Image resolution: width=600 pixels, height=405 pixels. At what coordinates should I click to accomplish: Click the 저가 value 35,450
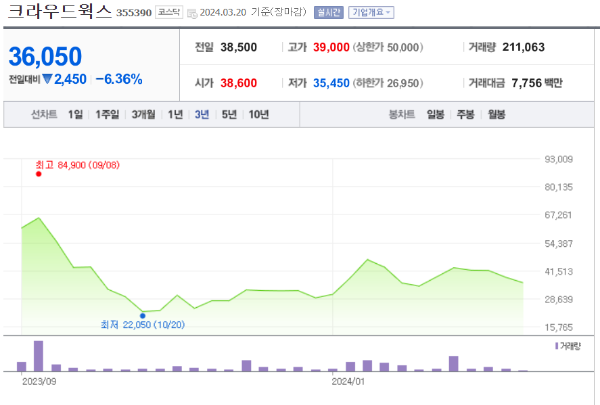(x=331, y=83)
